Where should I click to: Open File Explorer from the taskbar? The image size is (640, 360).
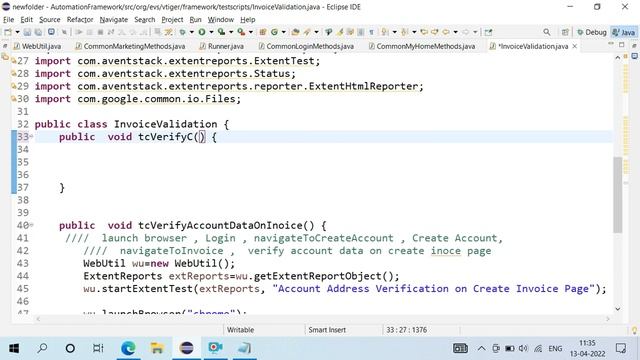(x=157, y=348)
